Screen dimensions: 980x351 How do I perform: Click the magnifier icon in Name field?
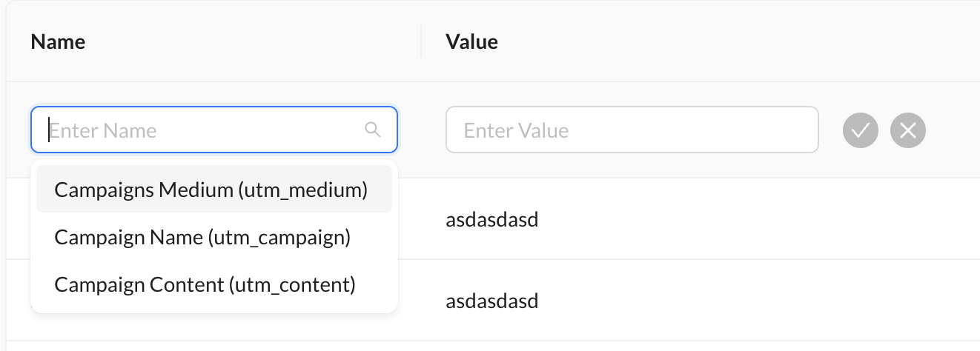373,130
